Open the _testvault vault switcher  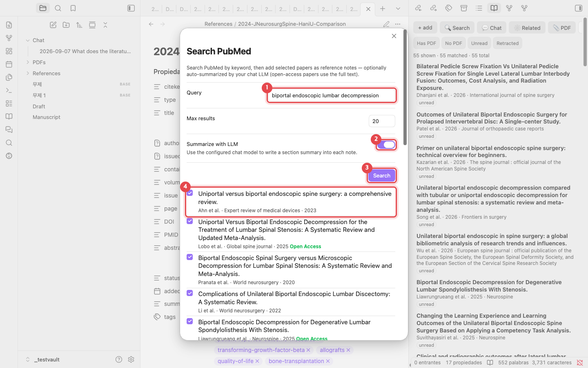(43, 359)
